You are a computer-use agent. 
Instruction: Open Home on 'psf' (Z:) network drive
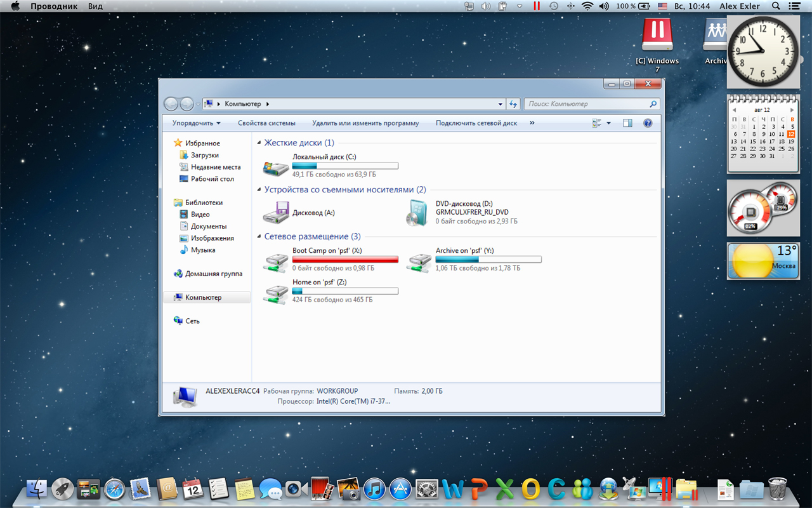[x=276, y=293]
